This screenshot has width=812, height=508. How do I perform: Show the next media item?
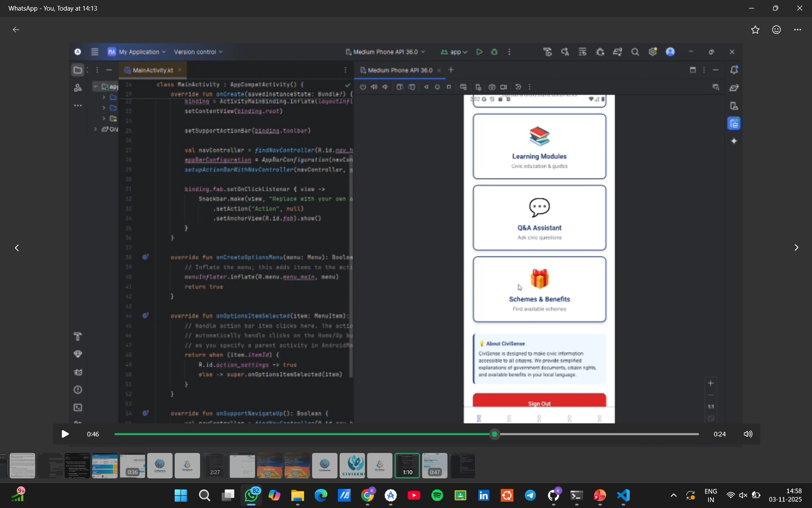tap(796, 248)
